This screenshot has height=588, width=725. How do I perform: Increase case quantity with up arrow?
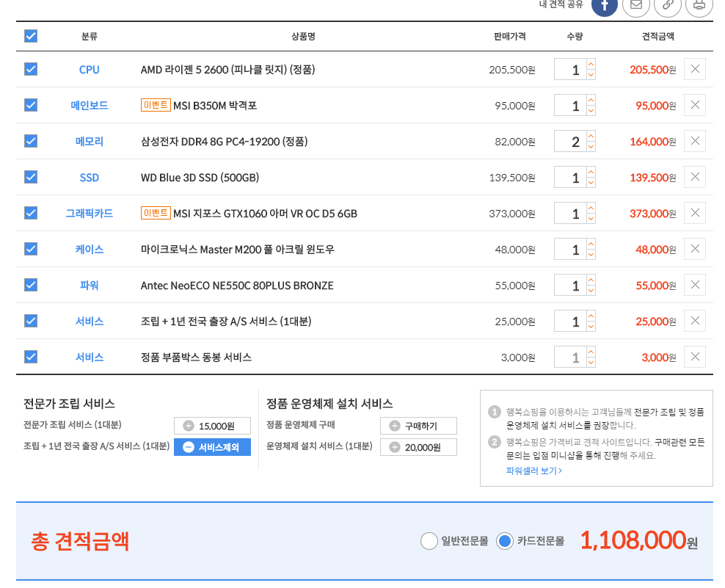point(591,244)
